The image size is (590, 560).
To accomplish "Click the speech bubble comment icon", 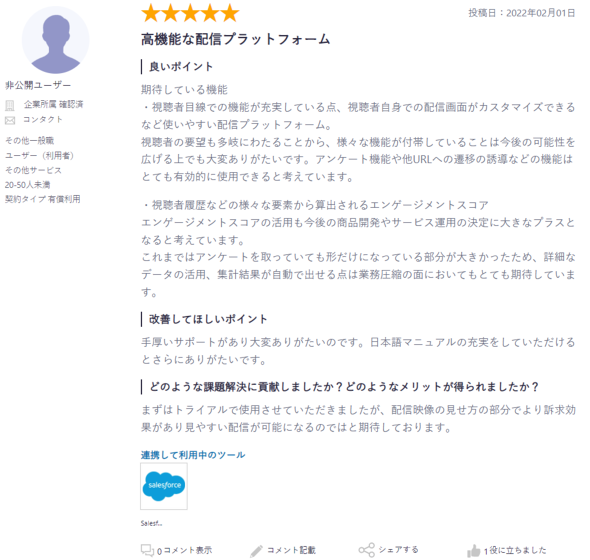I will point(147,551).
